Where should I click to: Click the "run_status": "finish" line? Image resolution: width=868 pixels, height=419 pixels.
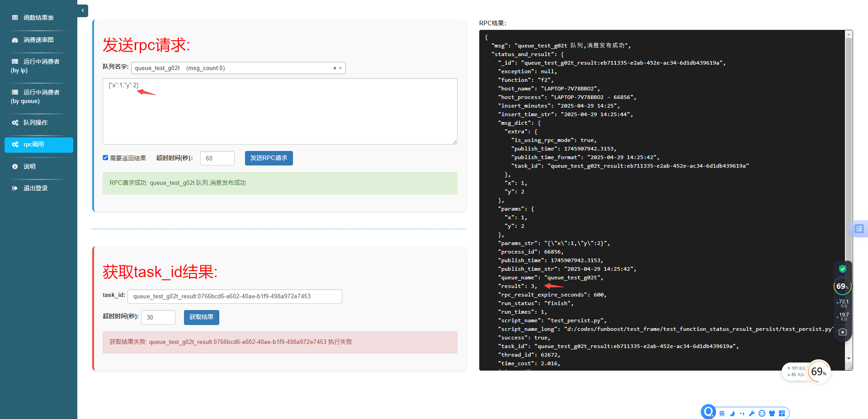tap(536, 303)
